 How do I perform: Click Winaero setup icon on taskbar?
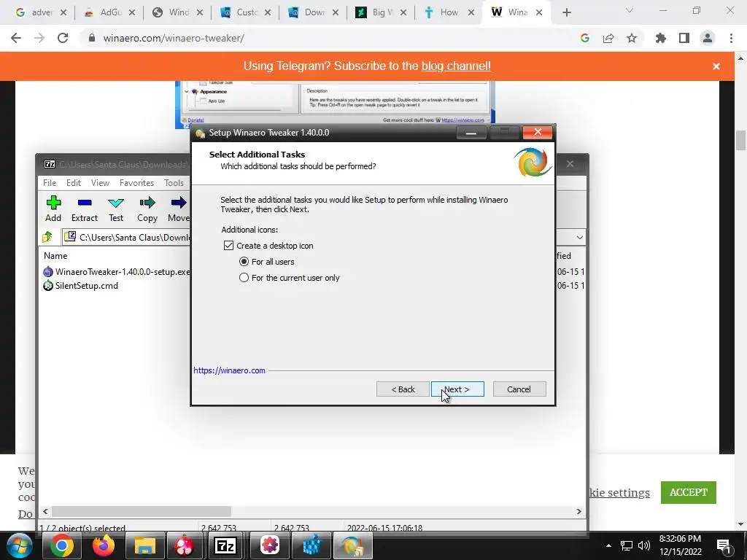(352, 545)
